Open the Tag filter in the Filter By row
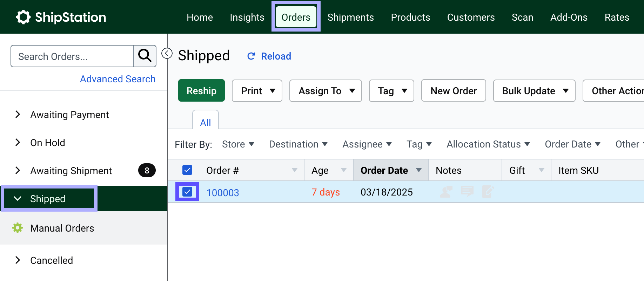This screenshot has width=644, height=281. (x=419, y=144)
